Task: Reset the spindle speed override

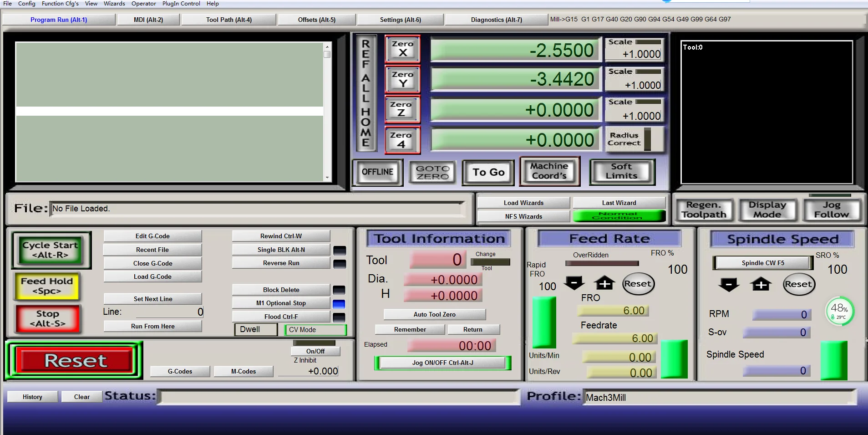Action: [798, 284]
